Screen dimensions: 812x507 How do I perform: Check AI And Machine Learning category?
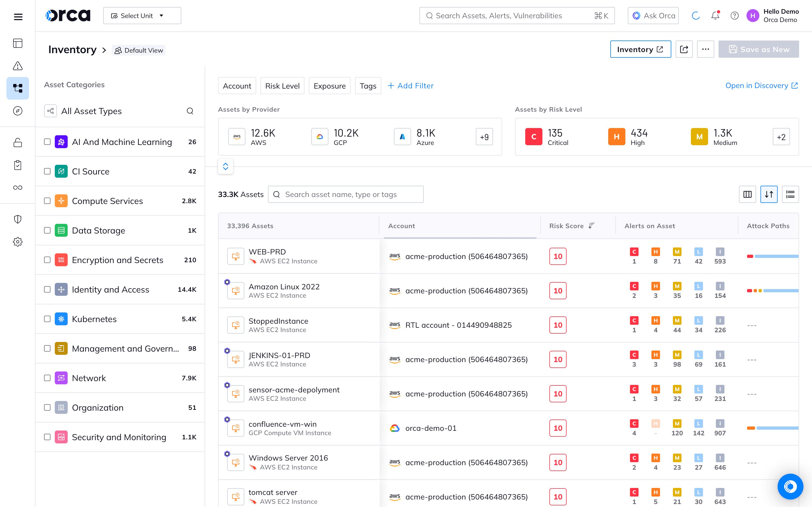tap(47, 142)
